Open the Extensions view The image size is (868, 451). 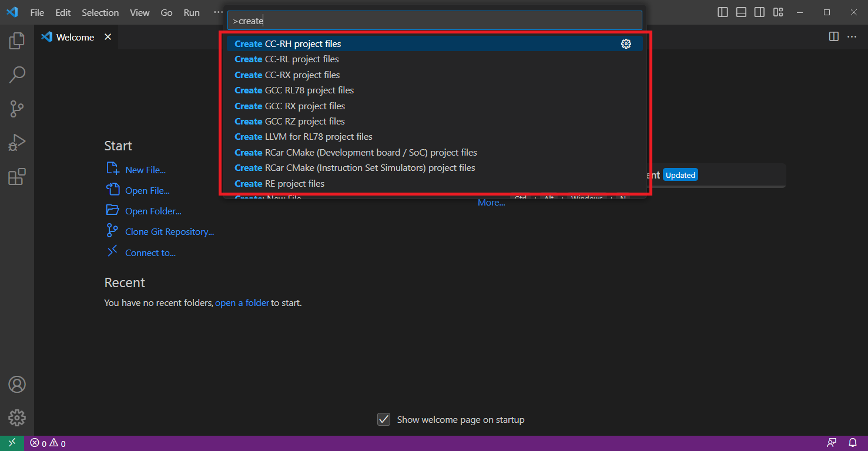coord(17,177)
